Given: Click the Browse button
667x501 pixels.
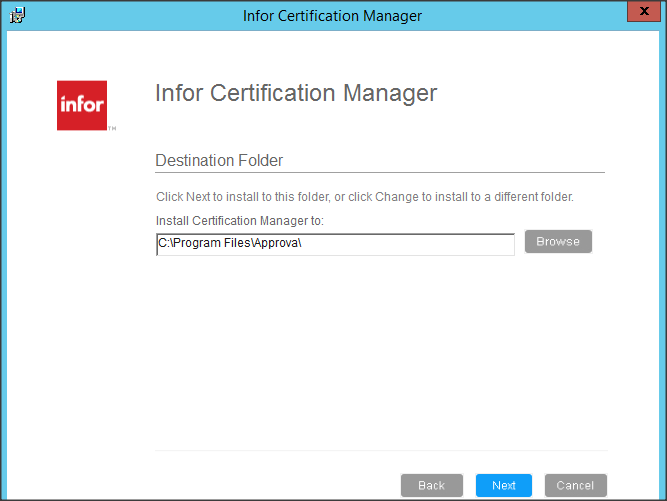Looking at the screenshot, I should [558, 242].
